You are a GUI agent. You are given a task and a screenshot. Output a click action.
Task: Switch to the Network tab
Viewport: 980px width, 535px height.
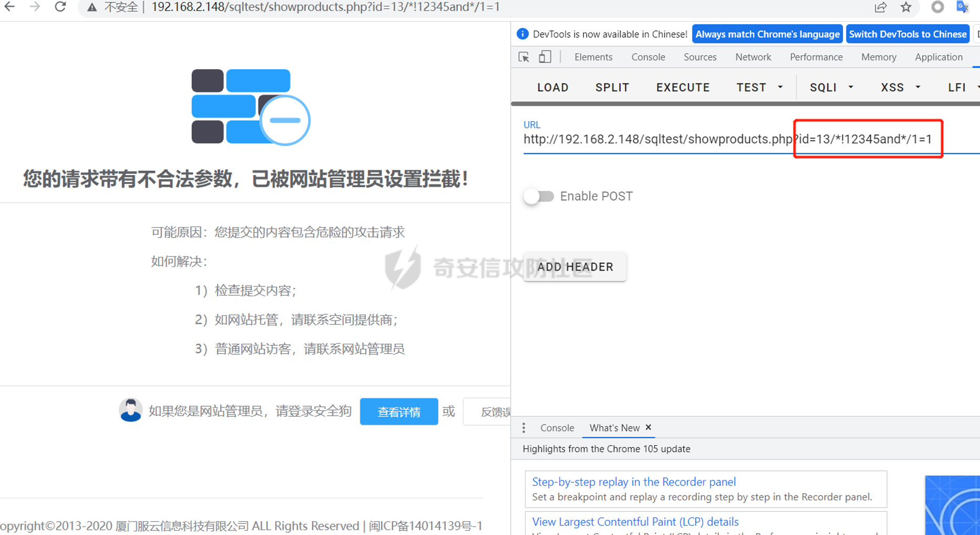pos(752,57)
